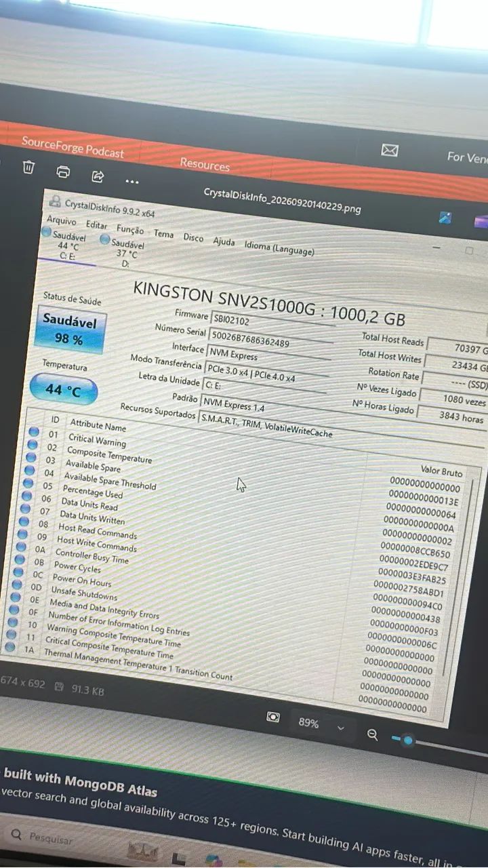Open the Arquivo menu in CrystalDiskInfo

tap(61, 220)
